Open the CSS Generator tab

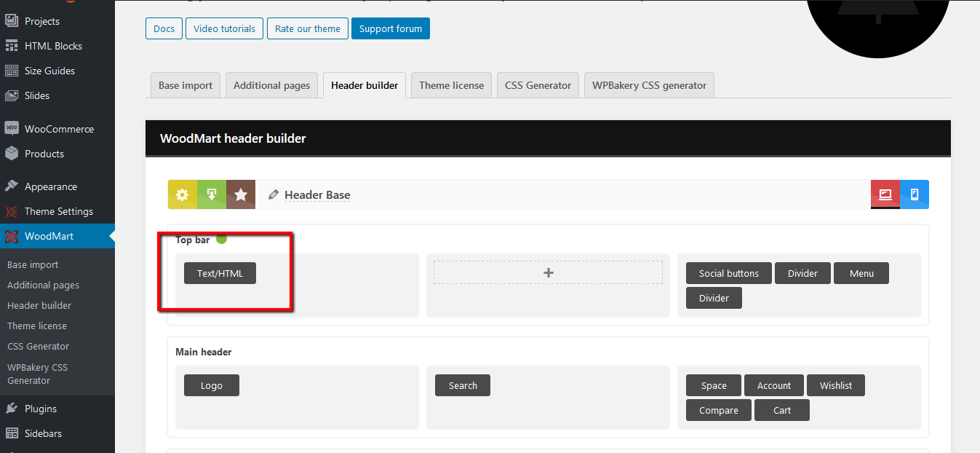click(538, 85)
